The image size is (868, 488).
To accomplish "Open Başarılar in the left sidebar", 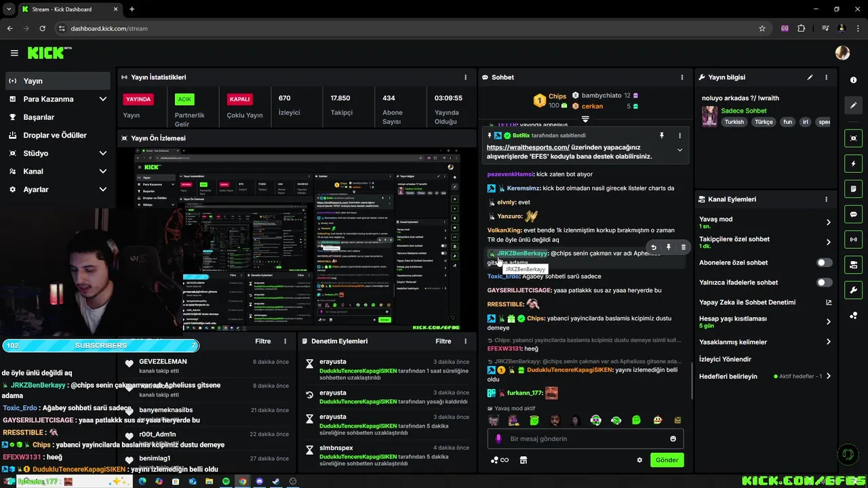I will pos(57,117).
